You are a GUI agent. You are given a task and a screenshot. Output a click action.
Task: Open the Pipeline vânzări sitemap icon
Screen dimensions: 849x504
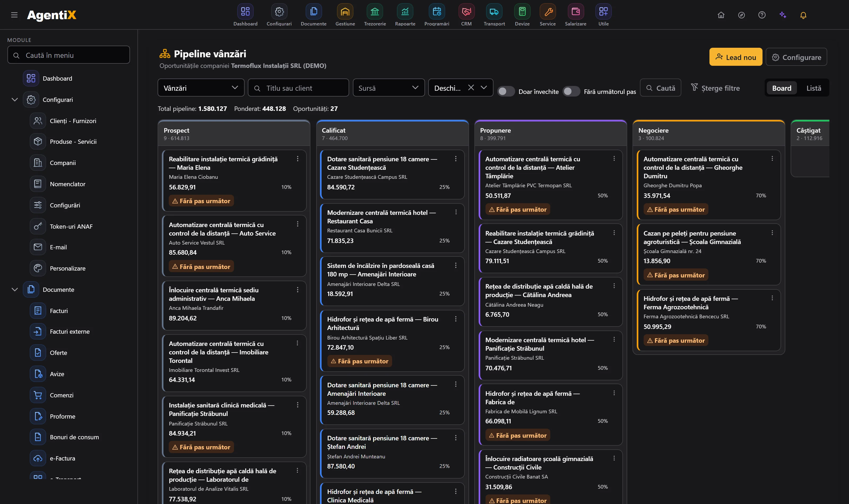click(x=165, y=54)
